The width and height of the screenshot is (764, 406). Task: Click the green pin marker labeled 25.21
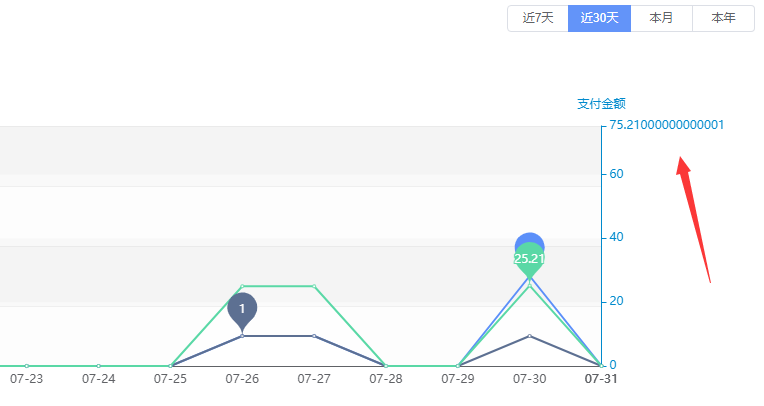[x=530, y=259]
